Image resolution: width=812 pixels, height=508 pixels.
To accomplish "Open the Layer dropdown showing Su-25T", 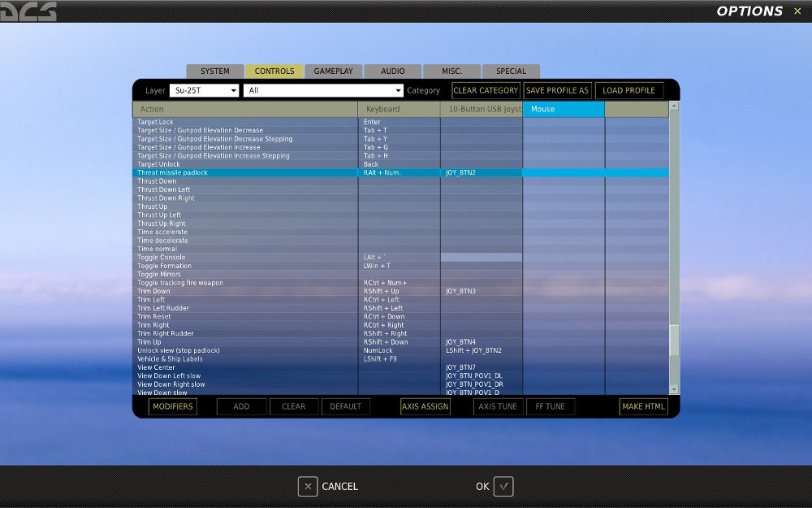I will (x=204, y=90).
